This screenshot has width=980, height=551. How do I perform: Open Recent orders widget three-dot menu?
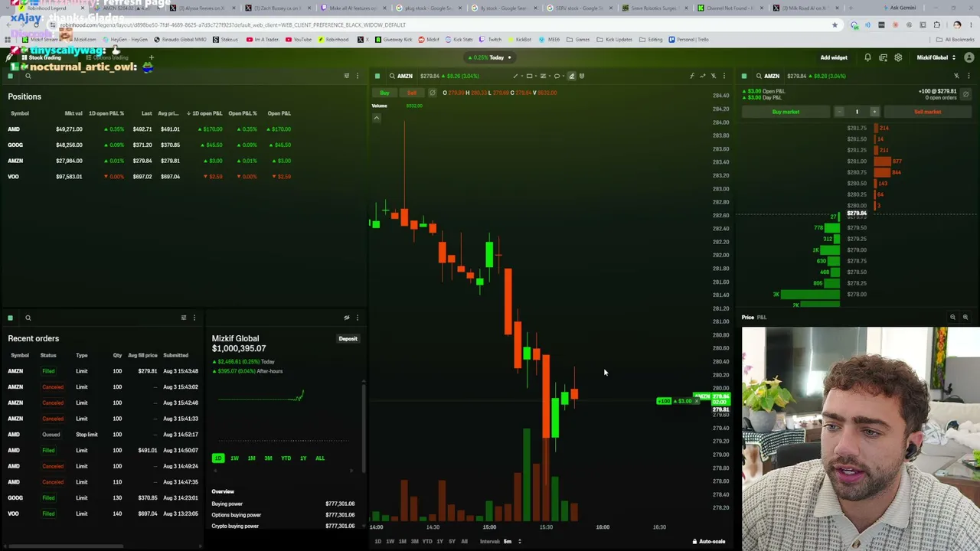(x=194, y=318)
